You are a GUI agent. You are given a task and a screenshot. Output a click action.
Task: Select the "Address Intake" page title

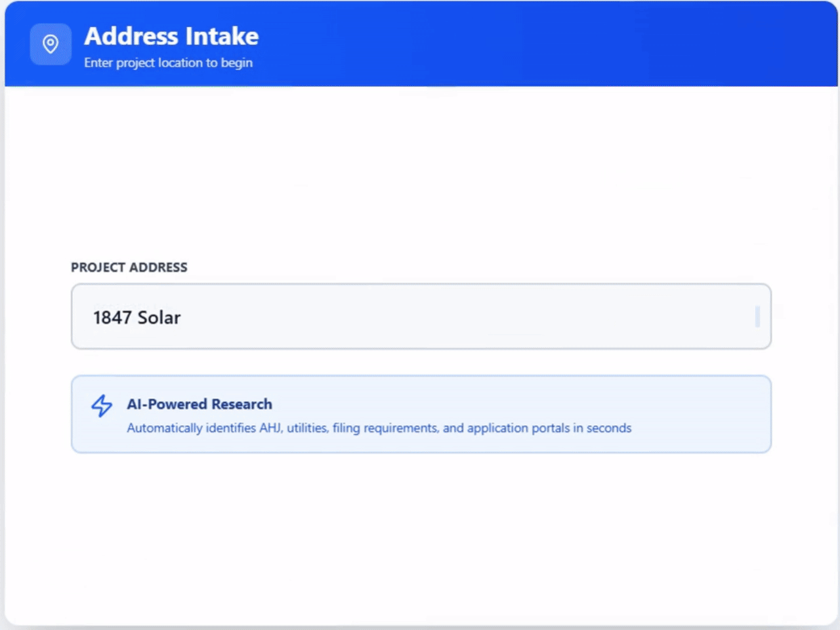(x=171, y=37)
